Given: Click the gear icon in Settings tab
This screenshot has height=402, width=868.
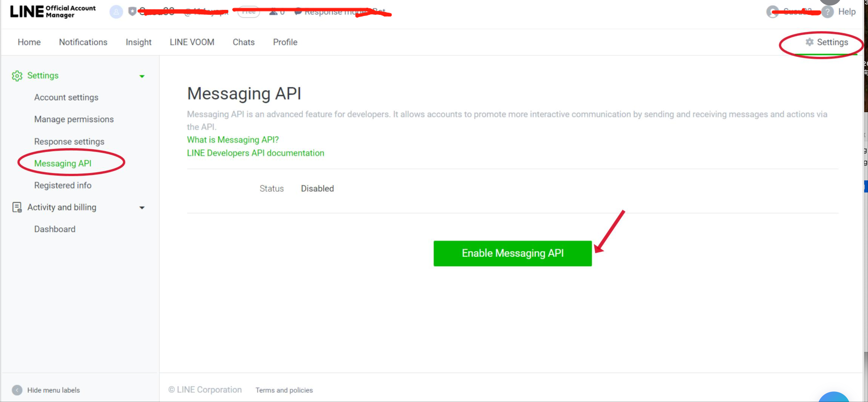Looking at the screenshot, I should pos(809,42).
